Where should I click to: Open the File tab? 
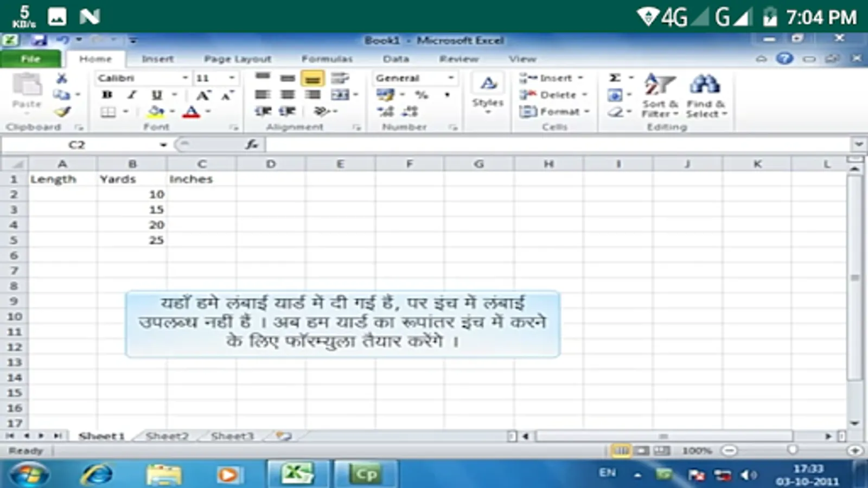30,59
